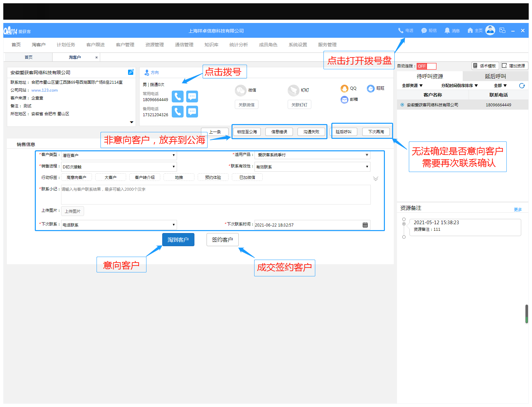
Task: Click 下次再淘 button
Action: click(376, 132)
